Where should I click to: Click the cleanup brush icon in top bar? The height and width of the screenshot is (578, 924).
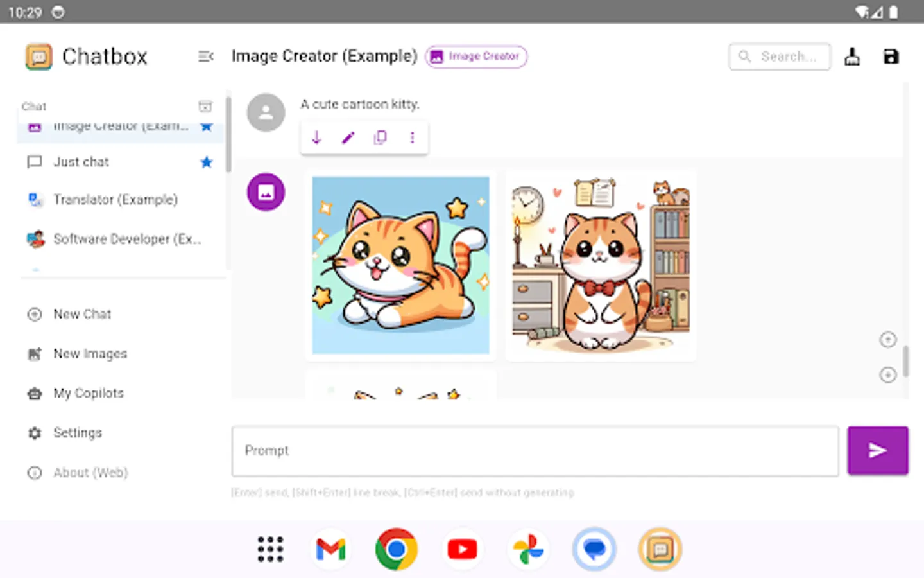[x=852, y=56]
